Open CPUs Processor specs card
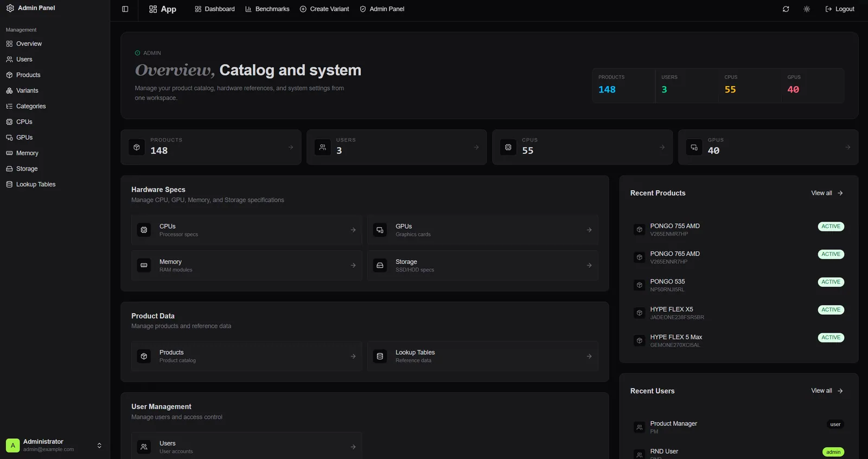Viewport: 868px width, 459px height. coord(247,230)
